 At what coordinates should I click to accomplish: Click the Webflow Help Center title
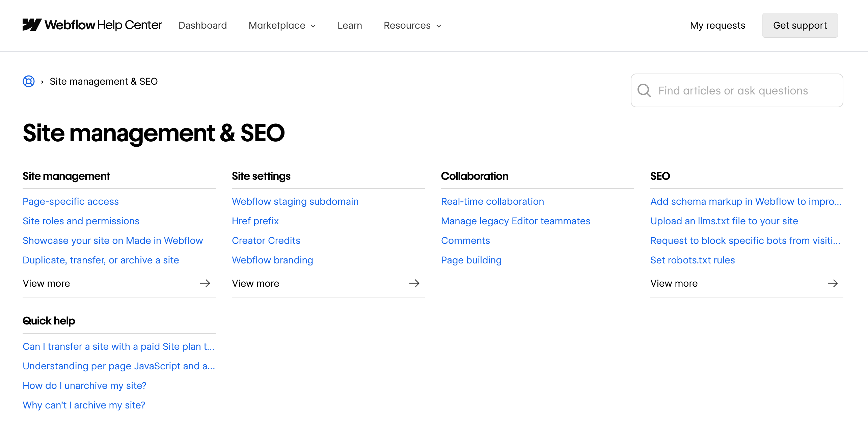coord(103,25)
